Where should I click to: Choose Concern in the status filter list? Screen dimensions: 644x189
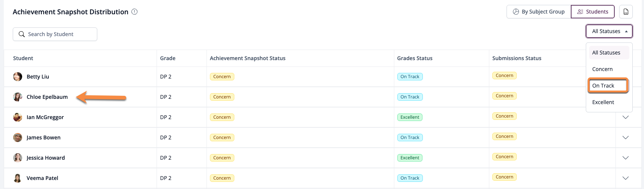602,69
